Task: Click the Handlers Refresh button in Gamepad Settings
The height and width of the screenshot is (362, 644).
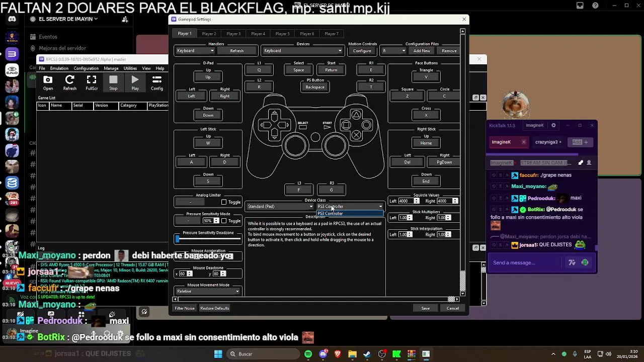Action: tap(236, 51)
